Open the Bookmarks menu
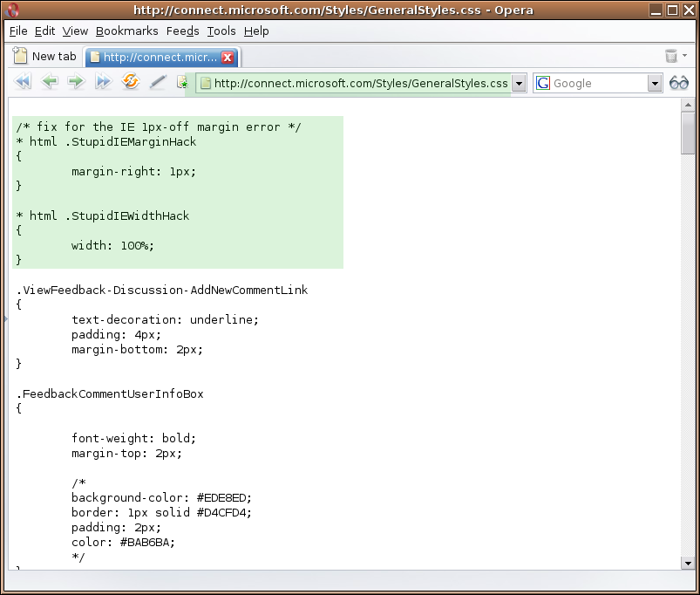Screen dimensions: 700x595 coord(127,31)
